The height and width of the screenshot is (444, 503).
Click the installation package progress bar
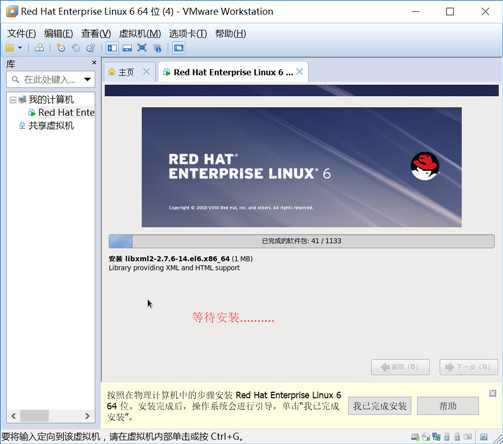point(302,241)
